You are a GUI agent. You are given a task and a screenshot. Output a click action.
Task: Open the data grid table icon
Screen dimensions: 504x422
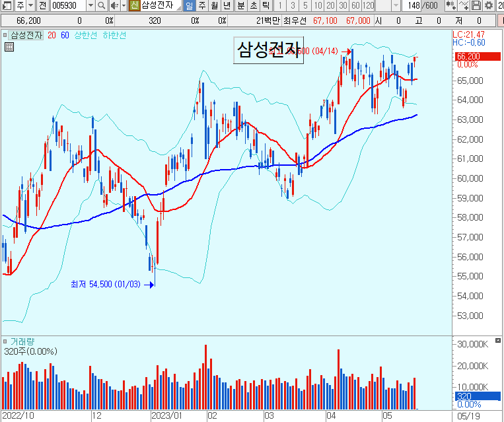tap(9, 47)
